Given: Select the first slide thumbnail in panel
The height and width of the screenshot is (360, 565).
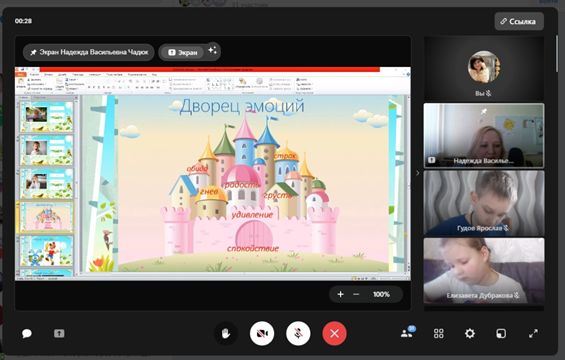Looking at the screenshot, I should [46, 117].
